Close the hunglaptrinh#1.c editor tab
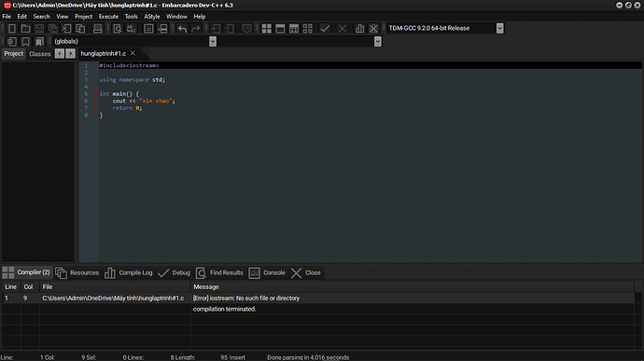This screenshot has width=644, height=361. pos(133,53)
